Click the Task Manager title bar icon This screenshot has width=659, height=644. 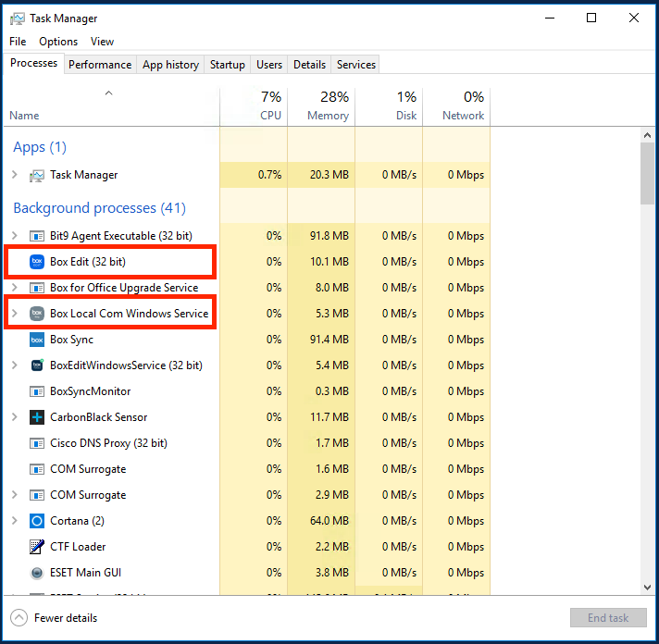18,19
